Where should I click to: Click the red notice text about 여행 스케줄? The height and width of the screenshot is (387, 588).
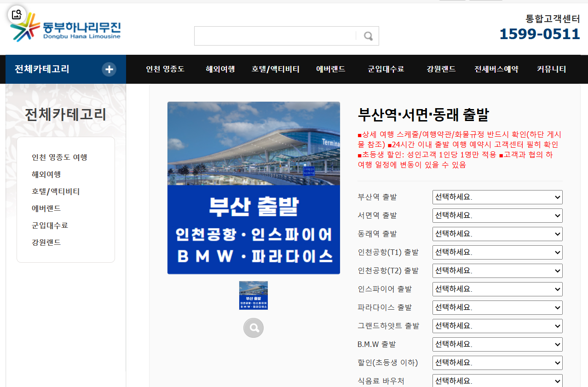(460, 150)
